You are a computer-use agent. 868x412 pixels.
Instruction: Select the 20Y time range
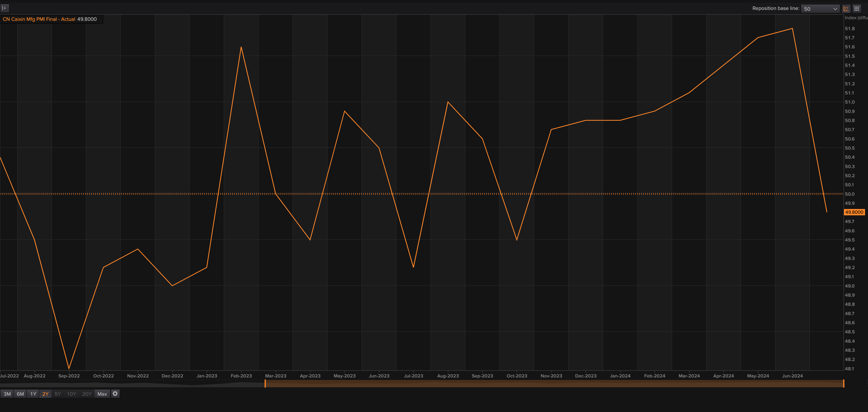pos(87,394)
